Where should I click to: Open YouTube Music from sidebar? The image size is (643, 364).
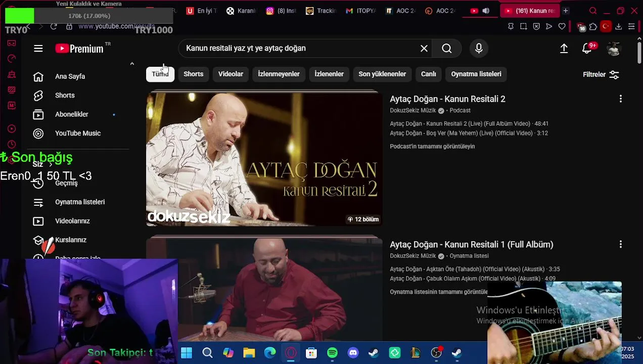[78, 133]
